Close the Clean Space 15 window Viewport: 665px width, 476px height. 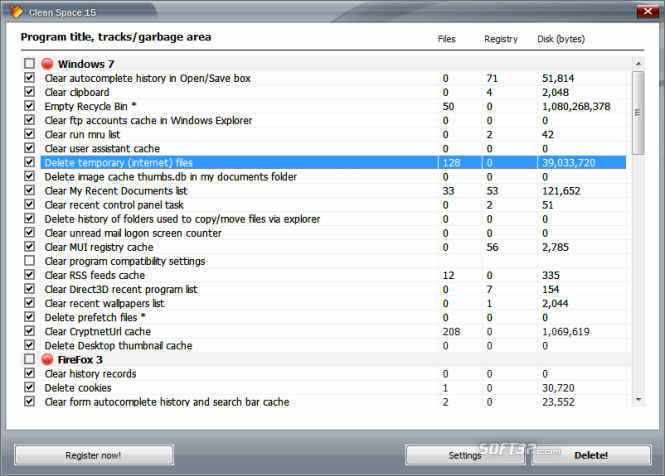point(648,11)
